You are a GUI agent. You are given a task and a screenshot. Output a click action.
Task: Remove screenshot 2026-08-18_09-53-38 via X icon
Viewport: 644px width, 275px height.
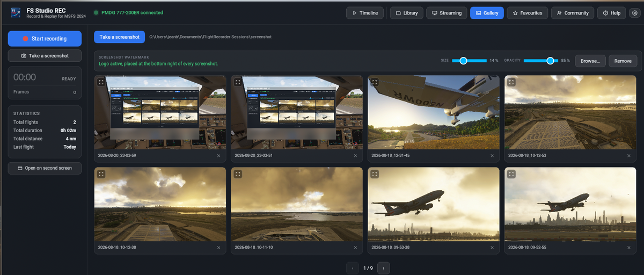[492, 248]
